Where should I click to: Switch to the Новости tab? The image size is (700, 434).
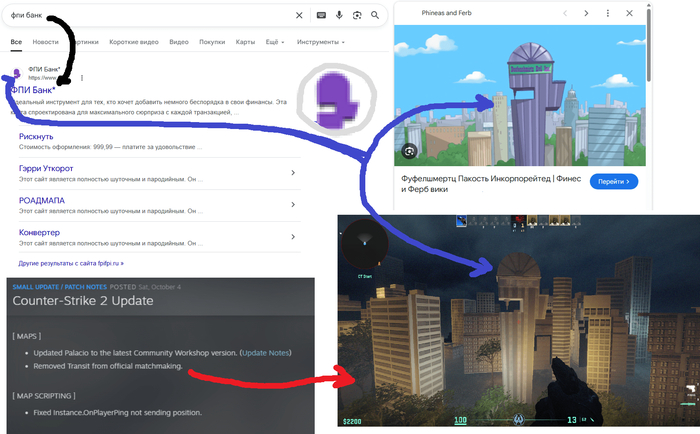(45, 42)
